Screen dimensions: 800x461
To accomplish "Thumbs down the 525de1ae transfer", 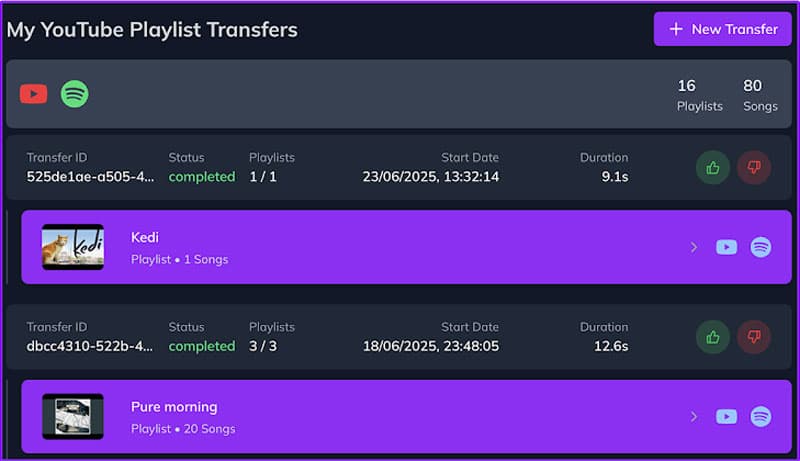I will coord(754,168).
